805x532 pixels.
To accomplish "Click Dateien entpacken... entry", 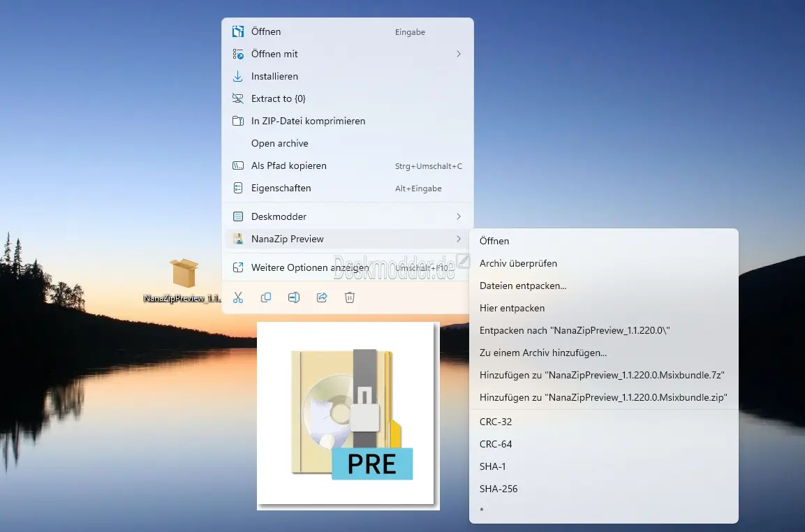I will 523,286.
